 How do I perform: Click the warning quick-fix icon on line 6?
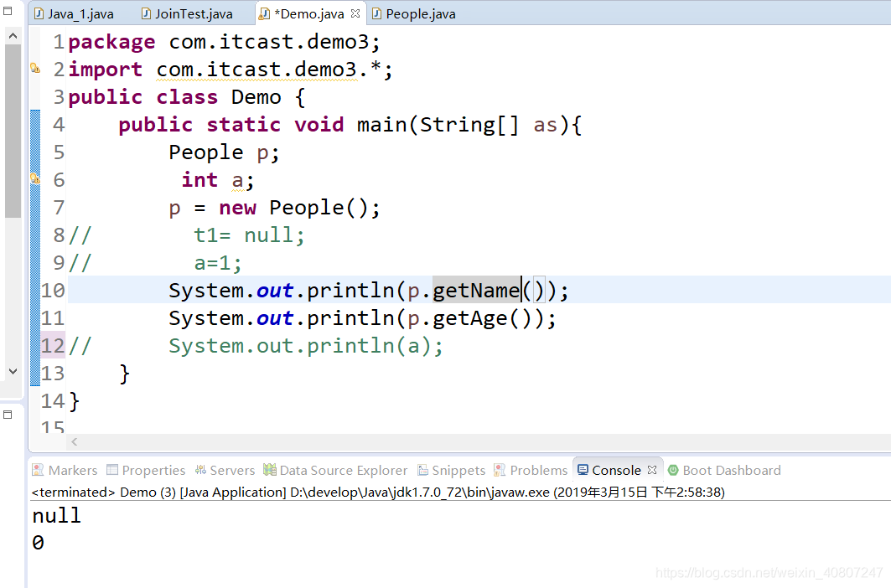[35, 179]
